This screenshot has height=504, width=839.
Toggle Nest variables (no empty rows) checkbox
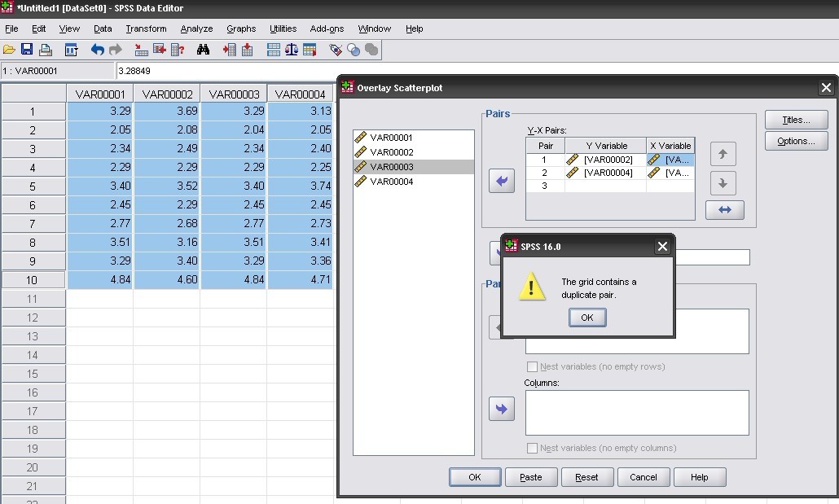(x=533, y=367)
